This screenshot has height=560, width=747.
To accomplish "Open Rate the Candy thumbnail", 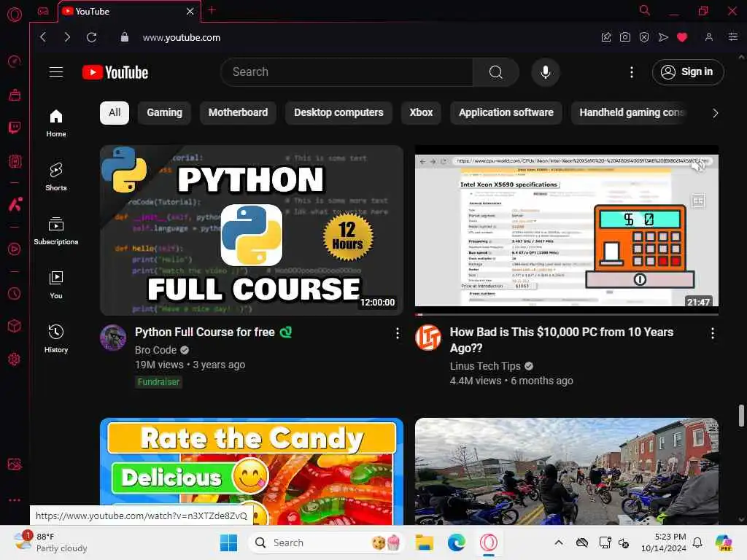I will (x=252, y=472).
